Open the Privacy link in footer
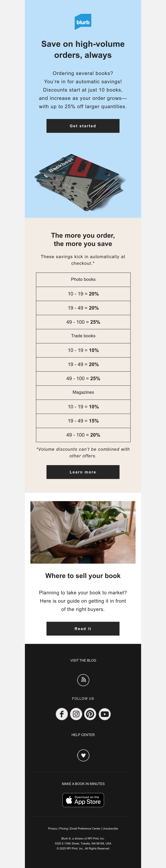 tap(53, 829)
